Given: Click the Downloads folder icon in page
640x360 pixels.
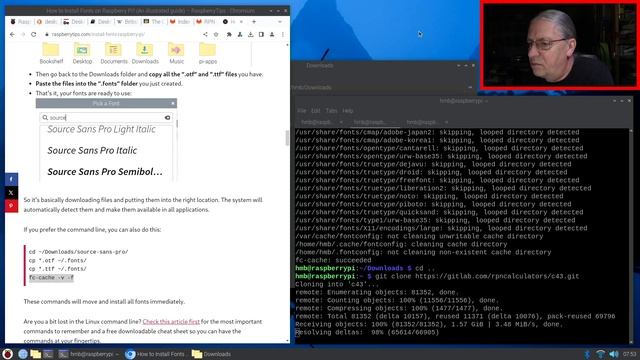Looking at the screenshot, I should tap(144, 50).
